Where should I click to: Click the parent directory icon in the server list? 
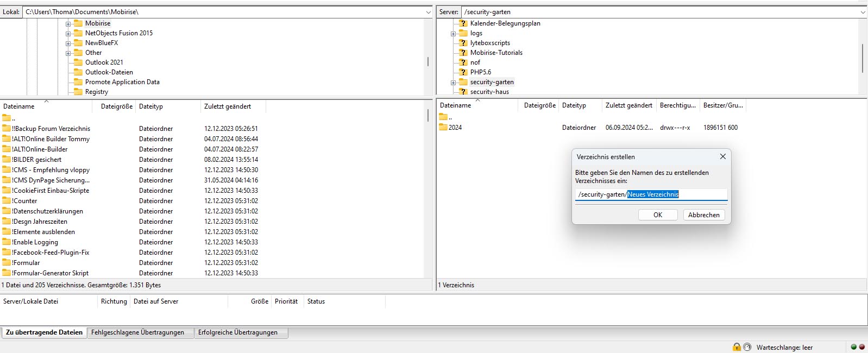click(x=443, y=117)
